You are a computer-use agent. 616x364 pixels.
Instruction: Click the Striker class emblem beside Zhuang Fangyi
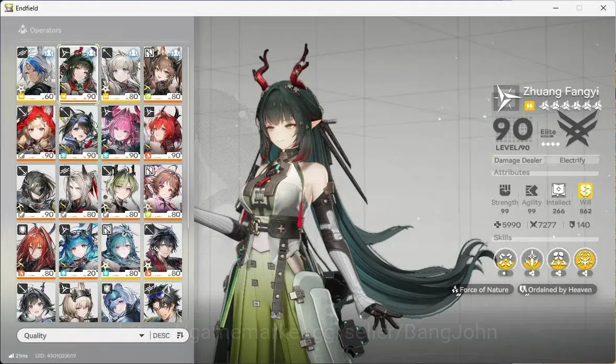click(506, 98)
